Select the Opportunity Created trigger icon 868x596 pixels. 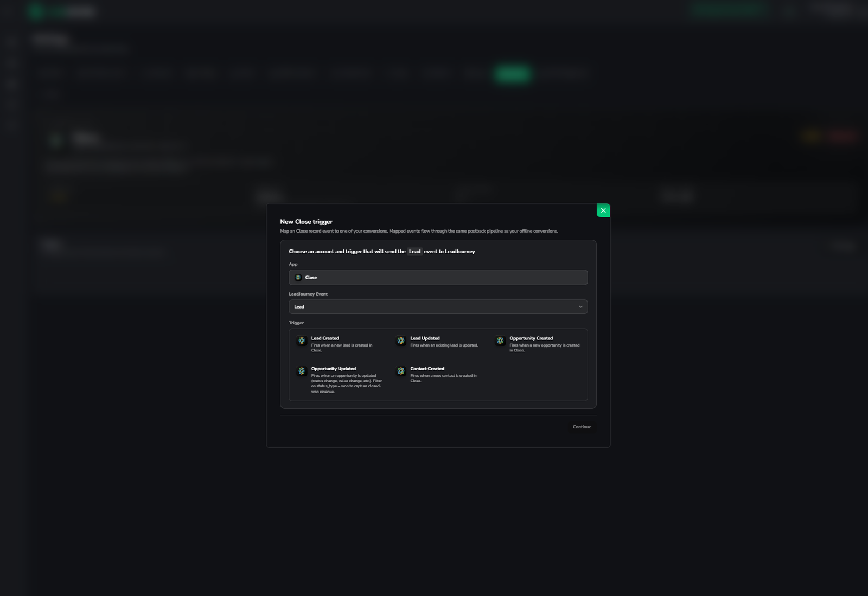(500, 341)
